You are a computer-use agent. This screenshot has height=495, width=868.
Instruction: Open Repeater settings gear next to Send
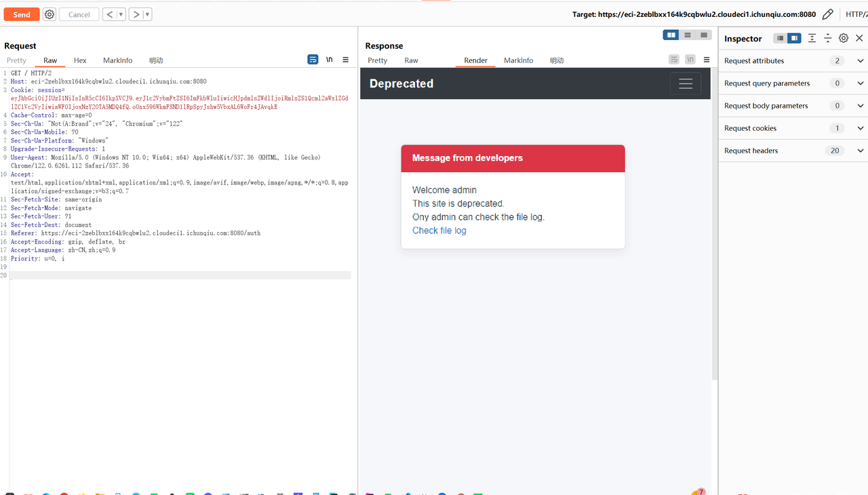50,14
